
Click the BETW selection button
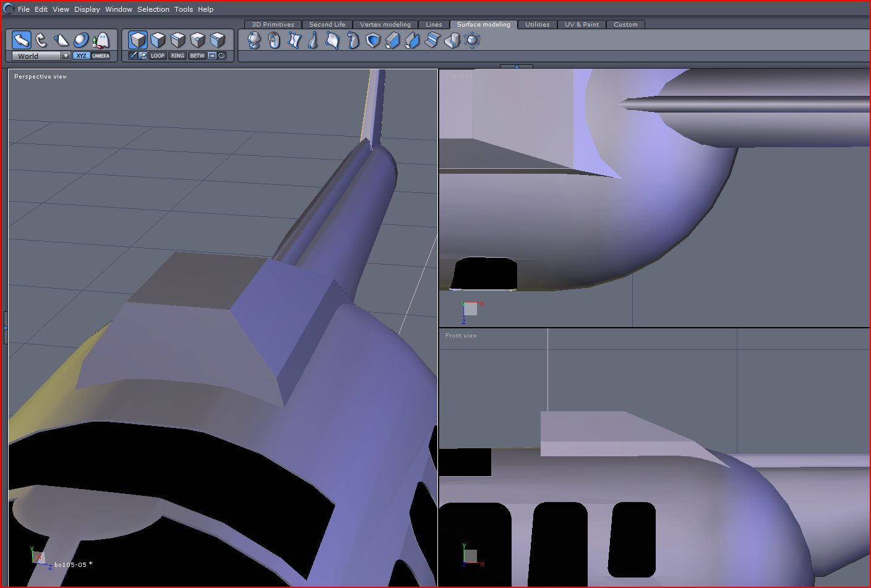[x=197, y=56]
